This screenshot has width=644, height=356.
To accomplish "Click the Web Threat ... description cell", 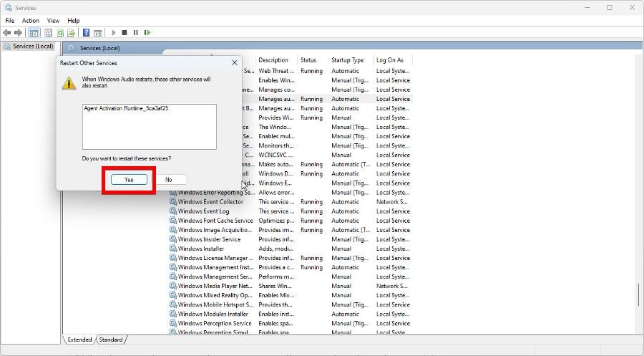I will tap(276, 71).
